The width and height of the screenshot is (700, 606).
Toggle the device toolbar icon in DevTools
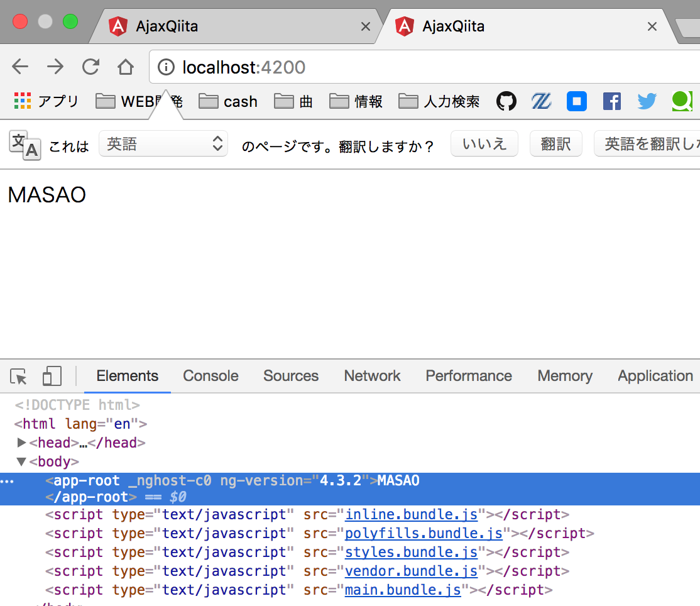(52, 376)
